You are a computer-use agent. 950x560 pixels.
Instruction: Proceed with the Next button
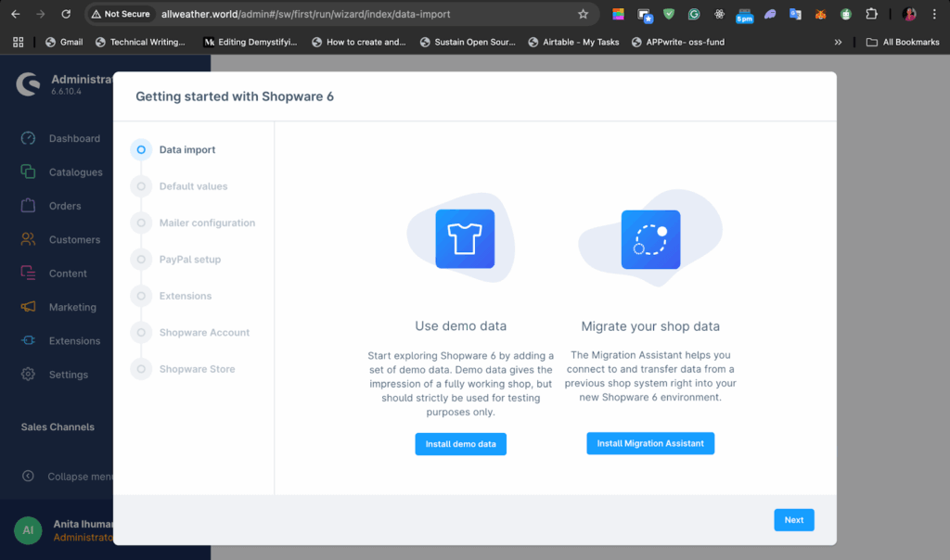point(794,520)
